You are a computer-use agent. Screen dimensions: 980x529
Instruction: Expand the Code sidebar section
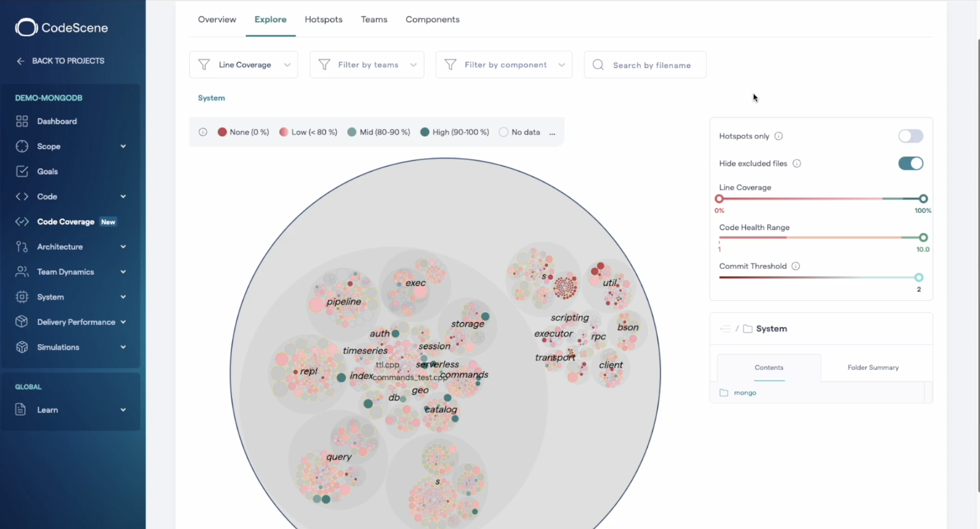pyautogui.click(x=123, y=196)
